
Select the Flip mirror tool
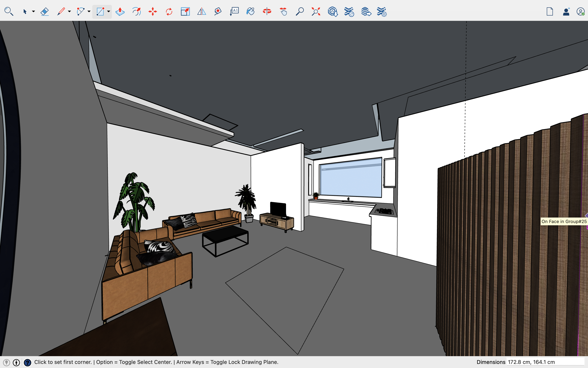point(202,11)
